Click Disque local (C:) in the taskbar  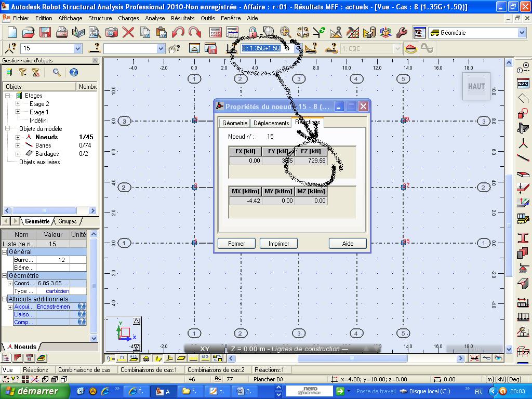click(425, 391)
